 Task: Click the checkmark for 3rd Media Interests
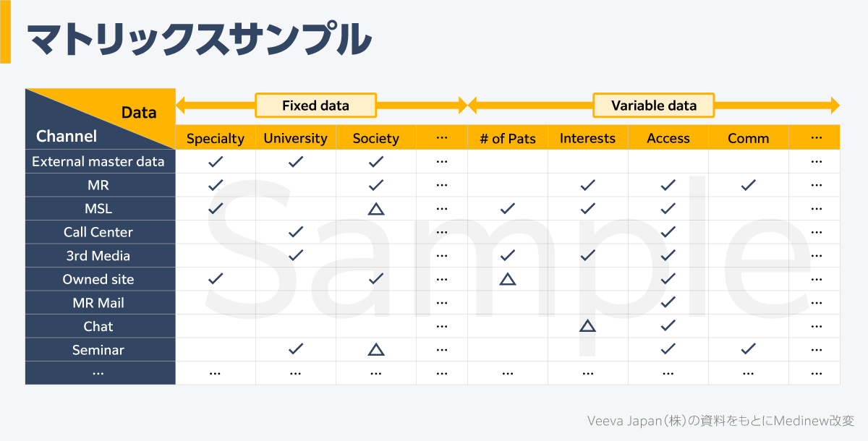click(587, 255)
